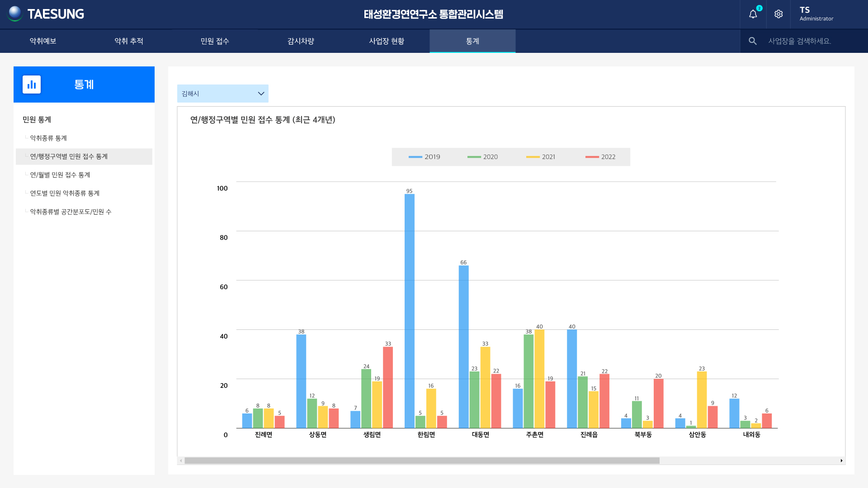Toggle the 2019 legend series

click(x=424, y=157)
